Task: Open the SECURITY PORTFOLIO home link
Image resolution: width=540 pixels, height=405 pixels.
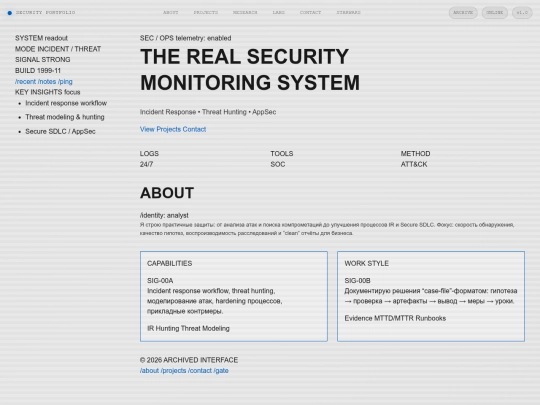Action: click(x=45, y=12)
